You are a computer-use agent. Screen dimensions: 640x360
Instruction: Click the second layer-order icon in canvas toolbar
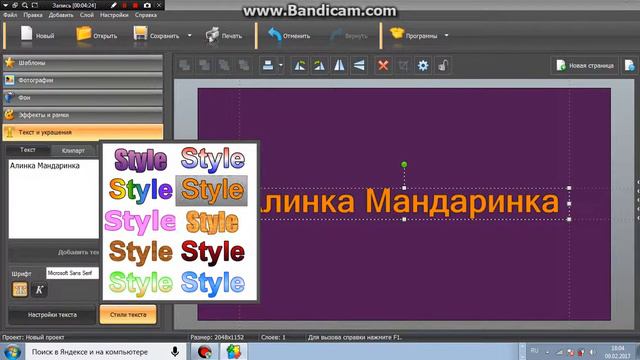coord(204,65)
